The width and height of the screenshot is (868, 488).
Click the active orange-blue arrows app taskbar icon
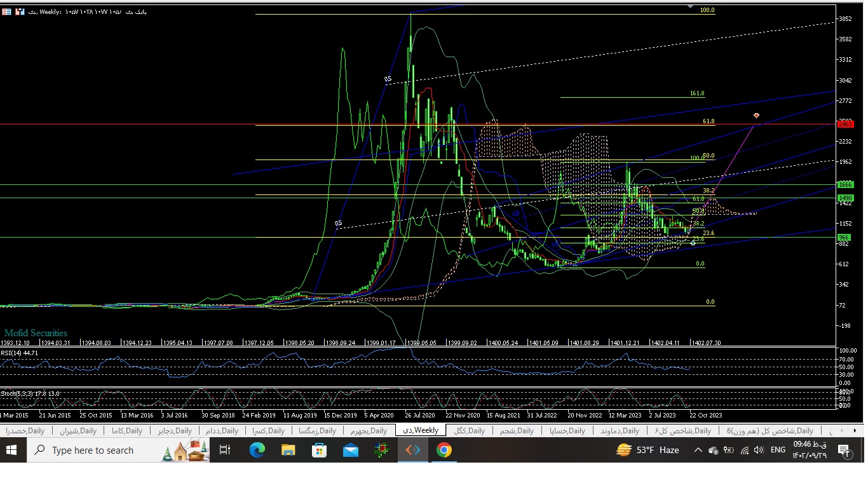(x=413, y=450)
